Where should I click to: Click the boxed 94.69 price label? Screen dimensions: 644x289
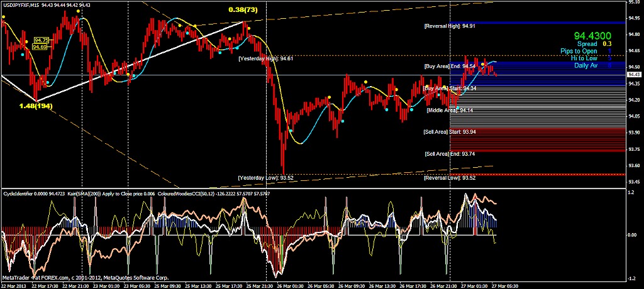40,47
